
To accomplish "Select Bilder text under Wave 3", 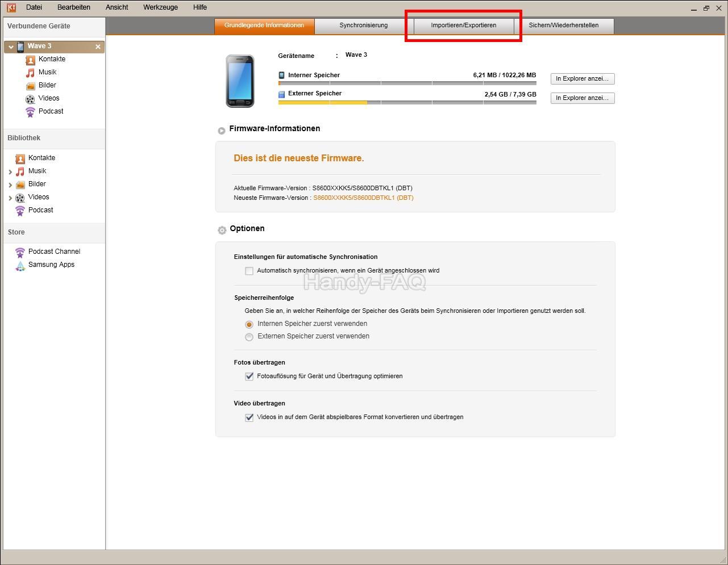I will (x=47, y=86).
